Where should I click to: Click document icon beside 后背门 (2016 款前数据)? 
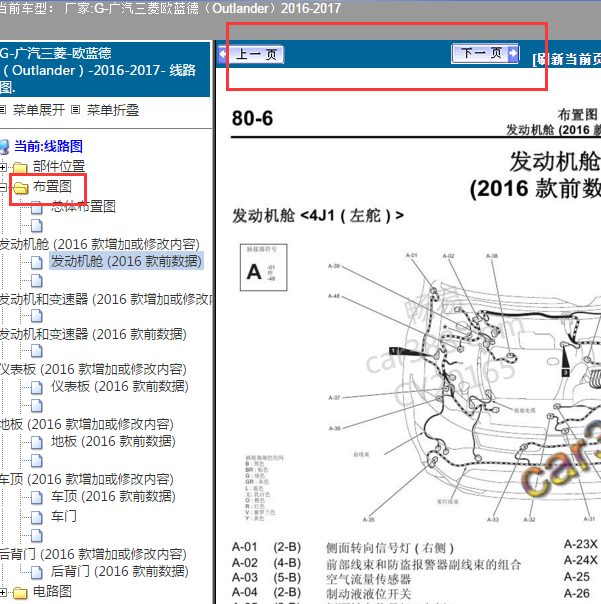tap(37, 572)
